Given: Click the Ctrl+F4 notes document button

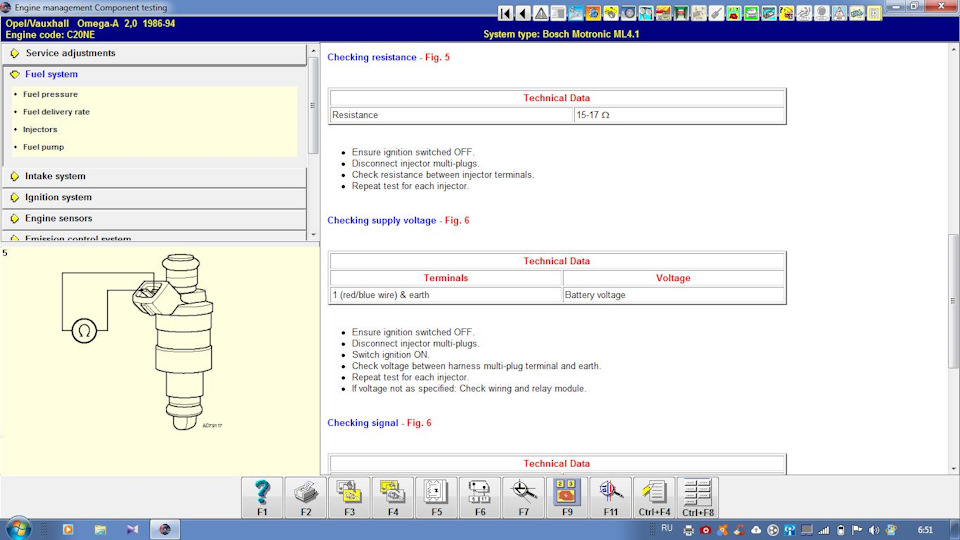Looking at the screenshot, I should (654, 498).
